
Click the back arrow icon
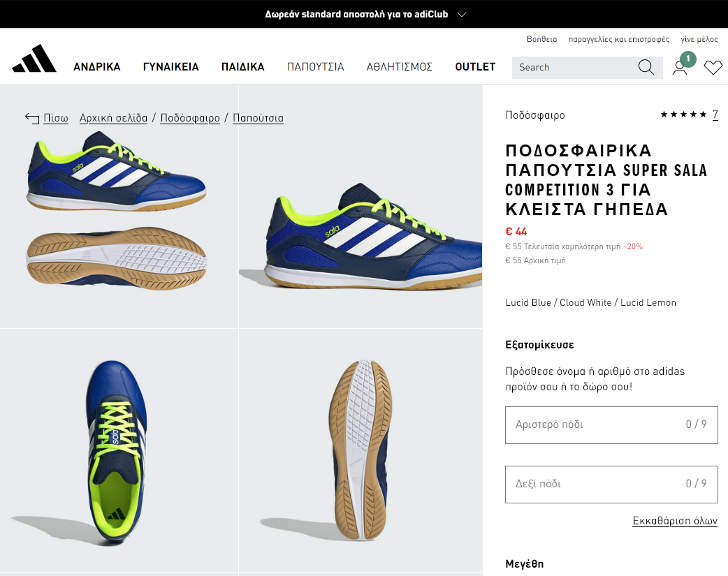click(x=32, y=118)
